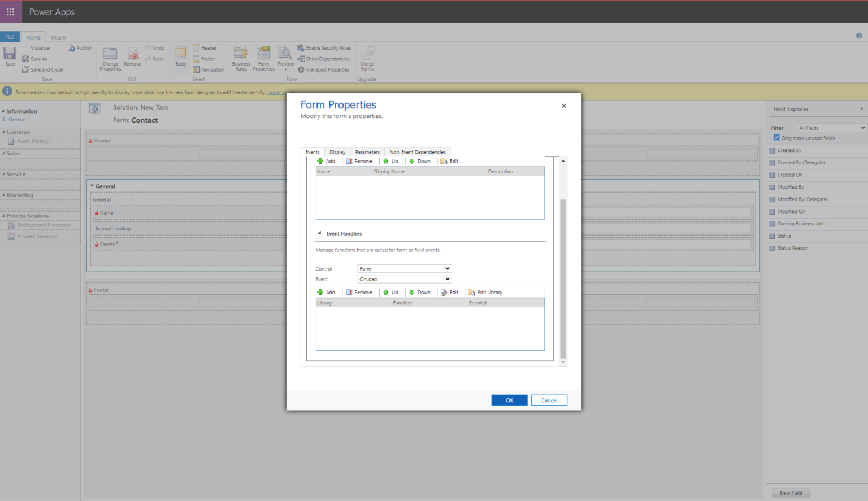
Task: Switch to the Display tab
Action: tap(337, 151)
